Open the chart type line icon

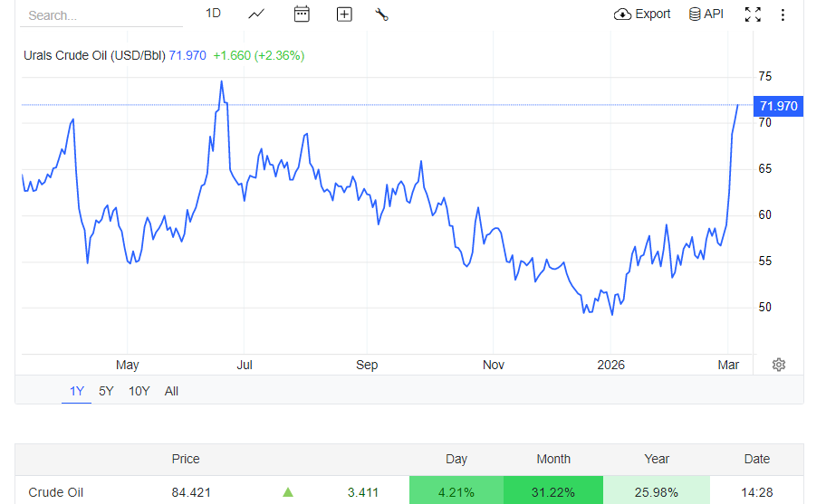pyautogui.click(x=256, y=14)
